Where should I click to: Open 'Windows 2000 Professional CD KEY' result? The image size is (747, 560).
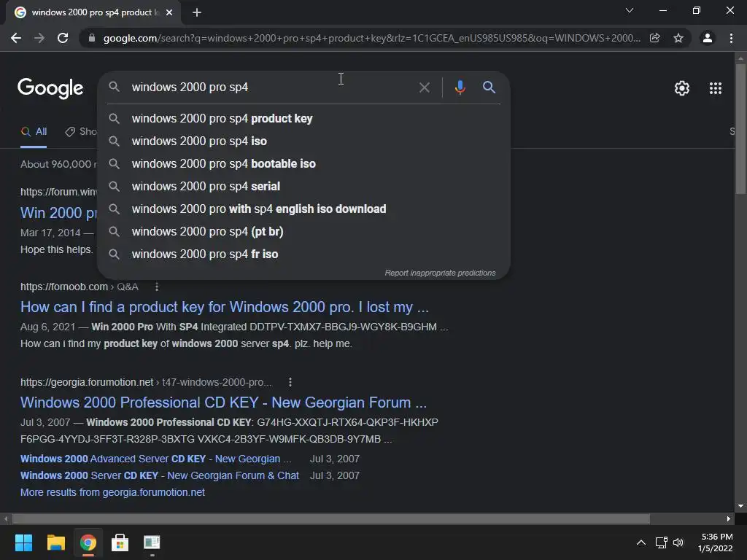(223, 402)
